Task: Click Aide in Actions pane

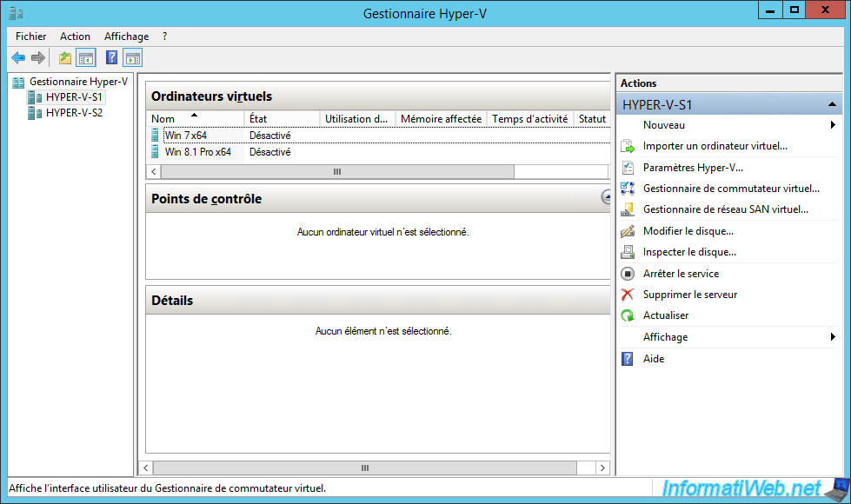Action: coord(654,359)
